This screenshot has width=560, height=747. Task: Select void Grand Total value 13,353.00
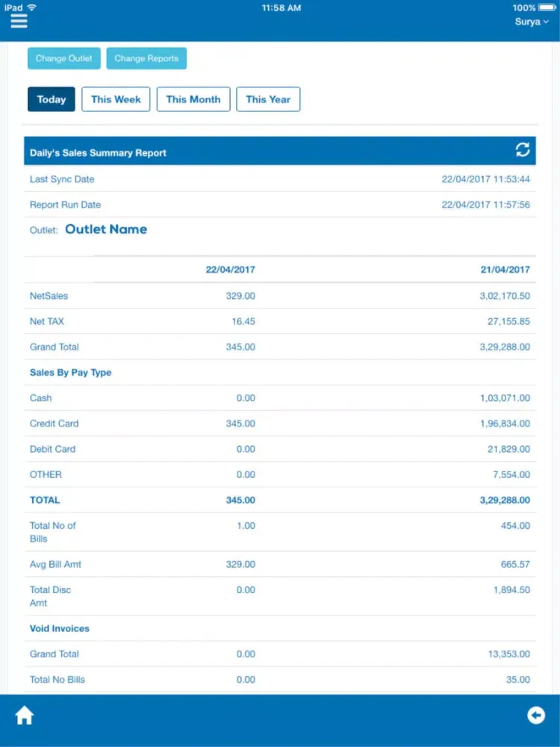pos(508,654)
